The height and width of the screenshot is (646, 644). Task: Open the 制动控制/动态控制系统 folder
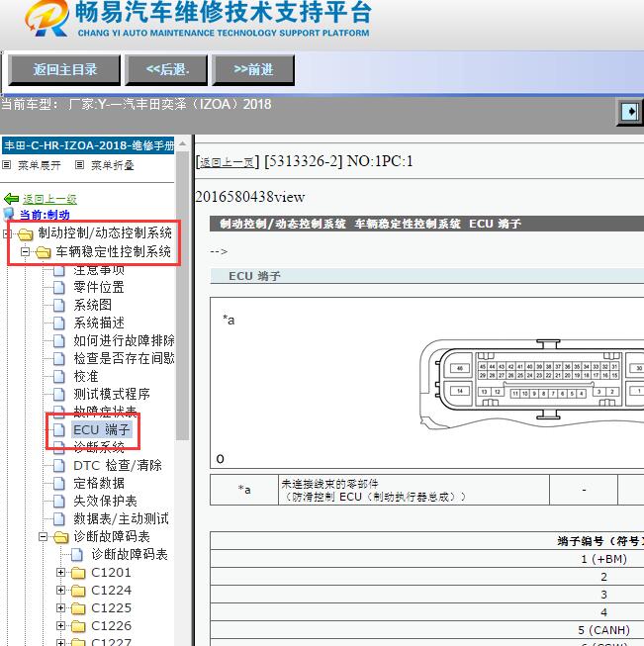tap(105, 233)
